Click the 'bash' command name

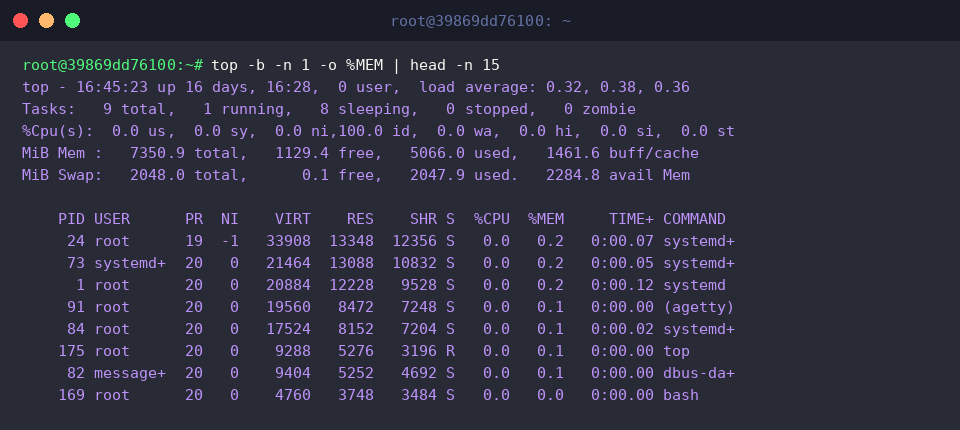pyautogui.click(x=680, y=396)
